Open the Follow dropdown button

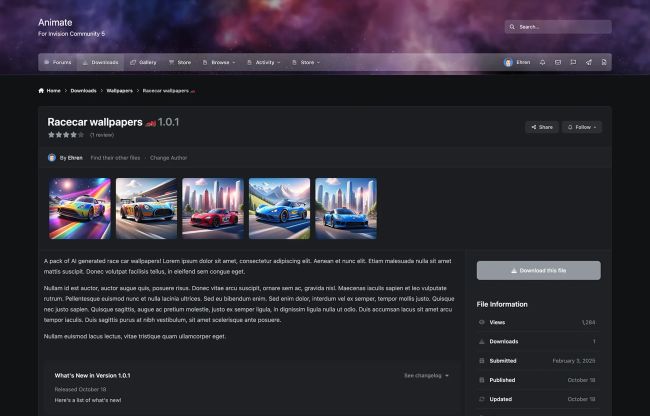pyautogui.click(x=582, y=127)
